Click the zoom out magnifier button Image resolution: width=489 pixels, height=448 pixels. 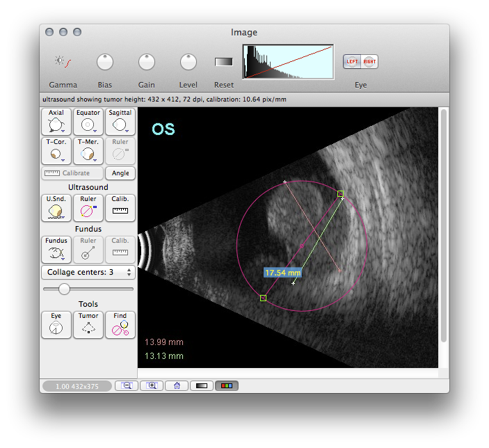click(126, 385)
